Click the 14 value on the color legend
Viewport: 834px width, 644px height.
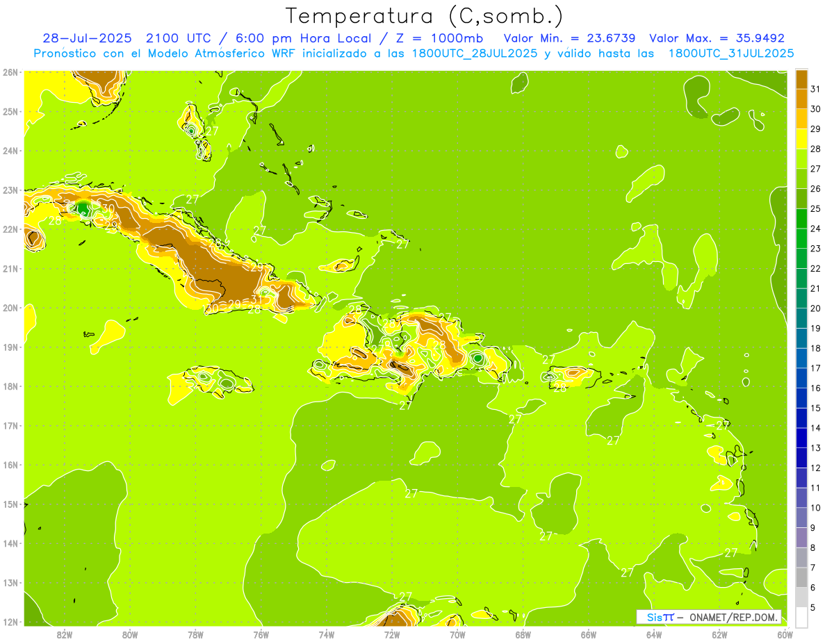[x=816, y=428]
